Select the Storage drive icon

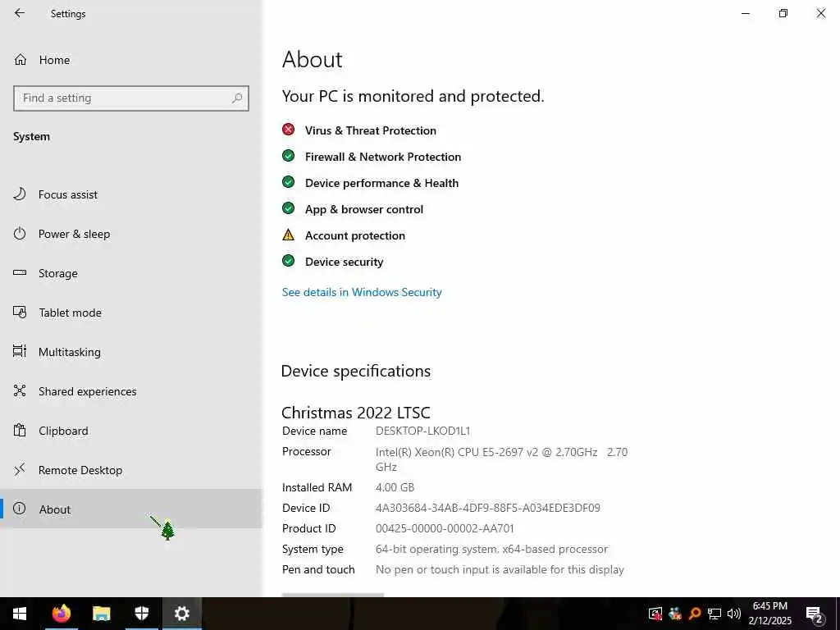coord(20,272)
